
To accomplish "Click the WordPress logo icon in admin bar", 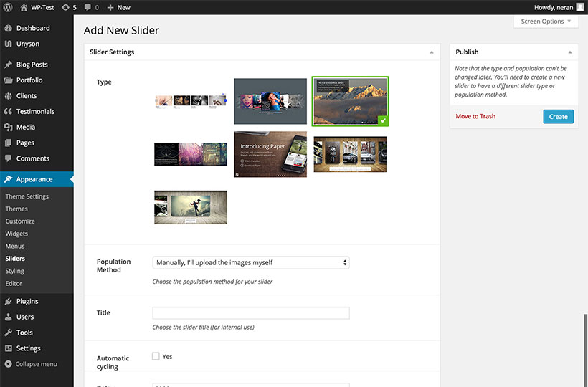I will click(8, 7).
